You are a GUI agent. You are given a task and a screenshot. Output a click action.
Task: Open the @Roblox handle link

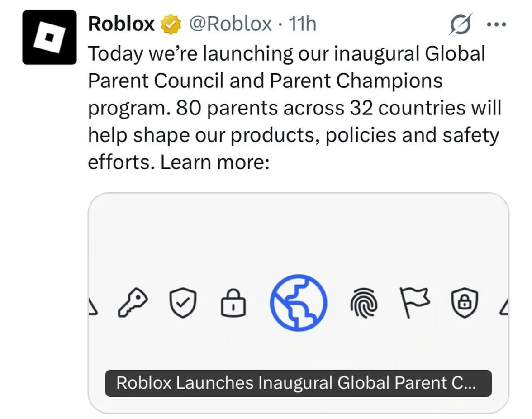pyautogui.click(x=230, y=24)
